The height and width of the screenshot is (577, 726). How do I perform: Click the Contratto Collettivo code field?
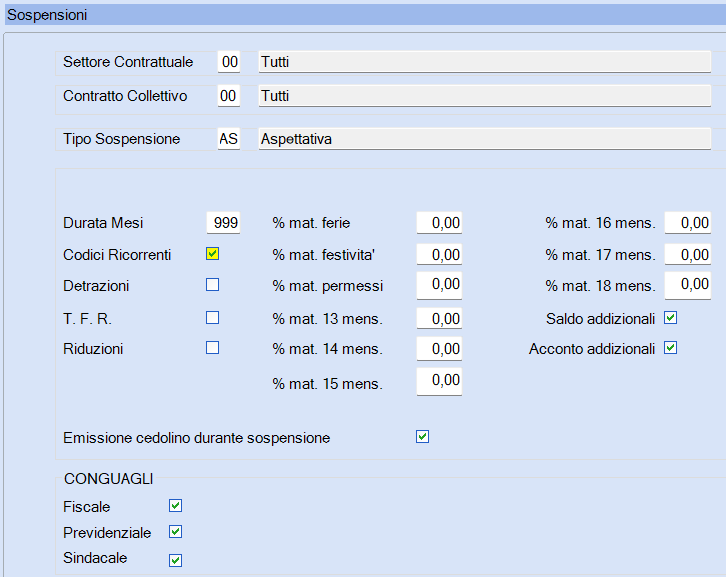(x=229, y=96)
